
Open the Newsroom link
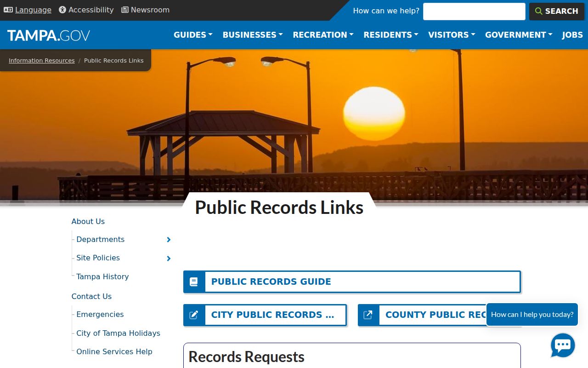[x=150, y=10]
